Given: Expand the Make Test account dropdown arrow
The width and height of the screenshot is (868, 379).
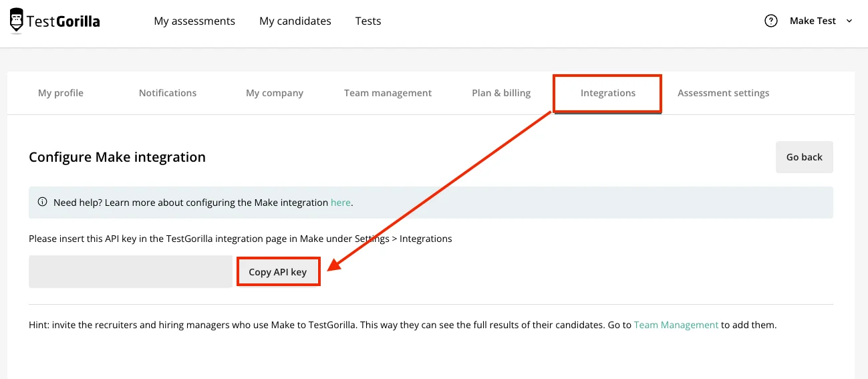Looking at the screenshot, I should 849,21.
